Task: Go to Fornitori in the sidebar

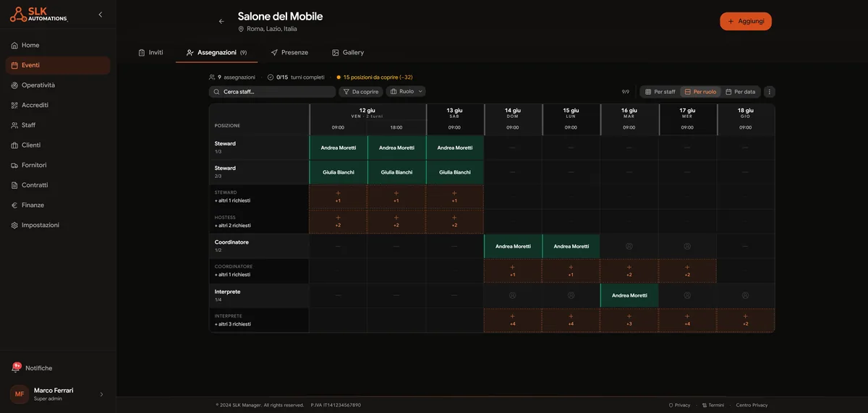Action: [x=58, y=165]
